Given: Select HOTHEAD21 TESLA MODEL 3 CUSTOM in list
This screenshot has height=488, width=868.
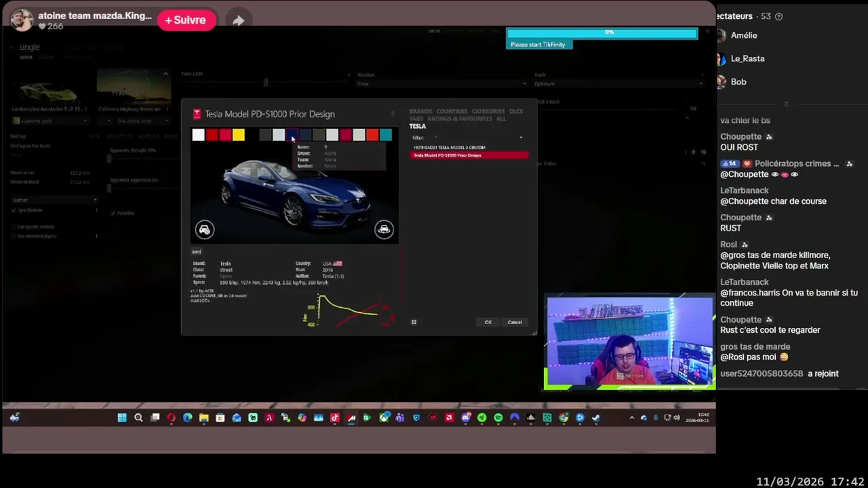Looking at the screenshot, I should (x=450, y=147).
